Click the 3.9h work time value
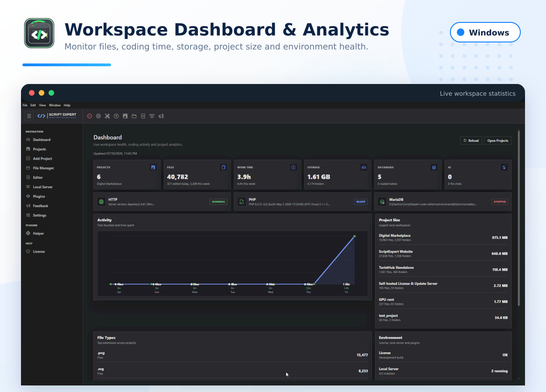546x392 pixels. point(244,177)
